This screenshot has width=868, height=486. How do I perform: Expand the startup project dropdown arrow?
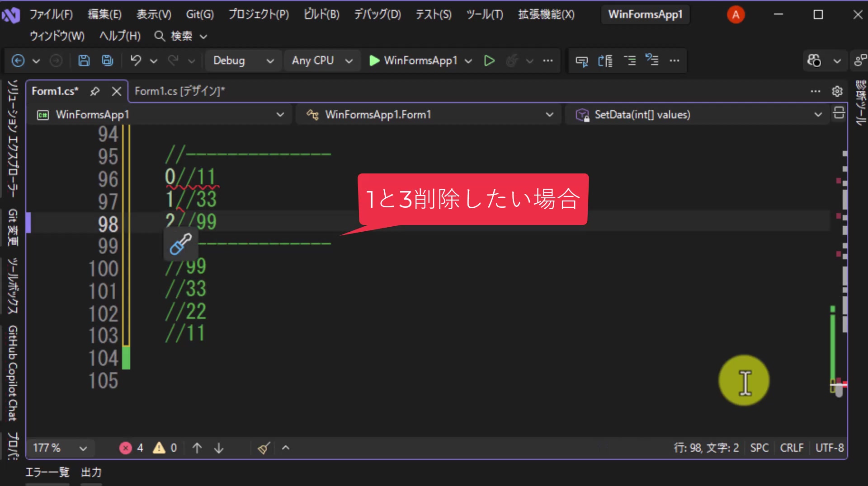click(x=468, y=61)
